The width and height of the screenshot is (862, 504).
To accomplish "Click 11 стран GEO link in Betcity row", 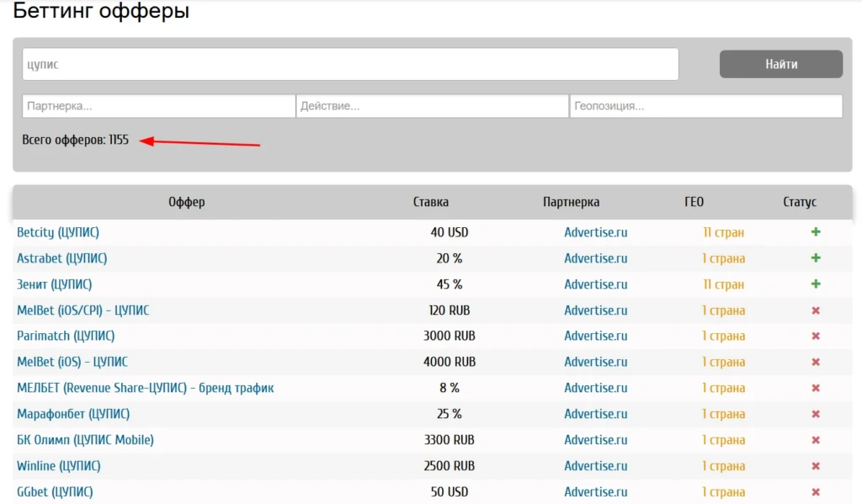I will pyautogui.click(x=723, y=232).
